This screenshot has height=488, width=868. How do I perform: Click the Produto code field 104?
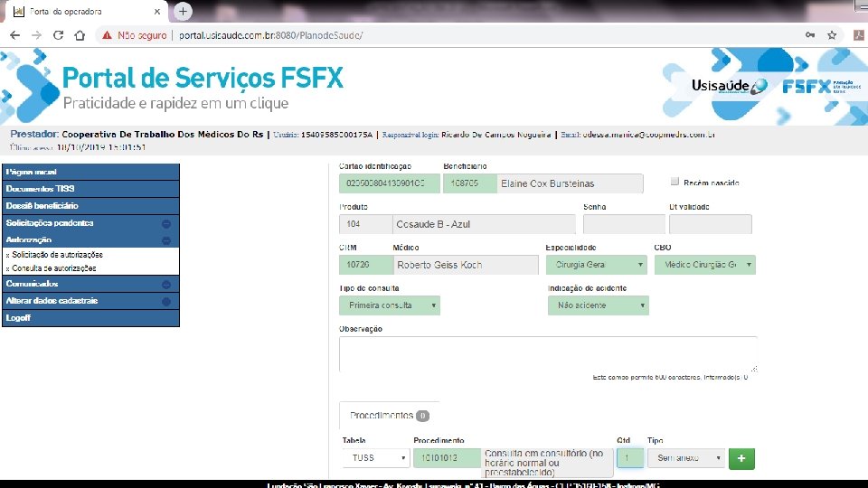coord(365,224)
